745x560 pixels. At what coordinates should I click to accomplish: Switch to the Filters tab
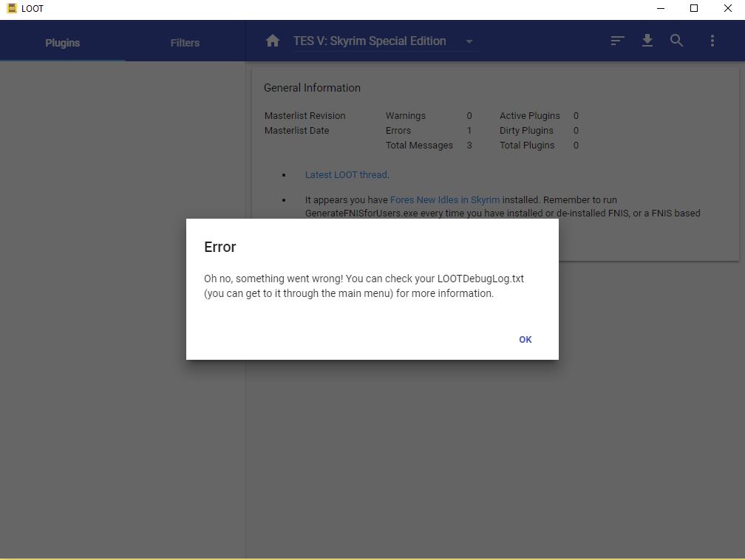tap(184, 42)
